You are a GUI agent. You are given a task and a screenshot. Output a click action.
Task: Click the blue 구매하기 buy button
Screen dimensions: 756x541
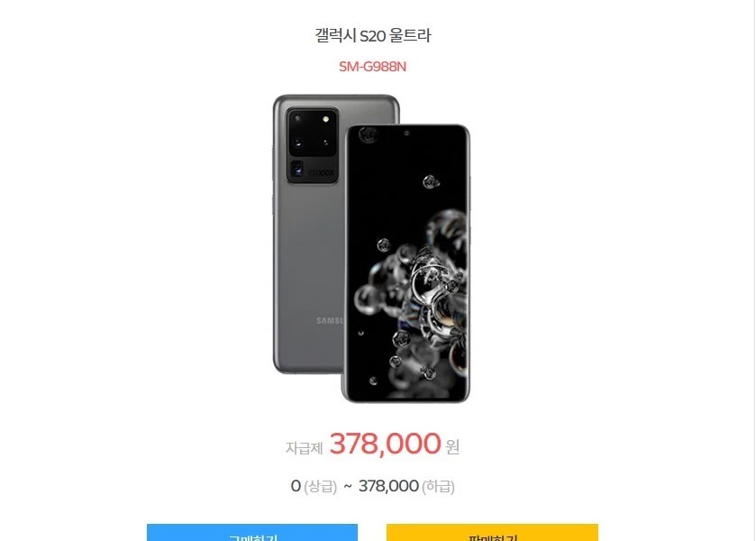pyautogui.click(x=252, y=532)
